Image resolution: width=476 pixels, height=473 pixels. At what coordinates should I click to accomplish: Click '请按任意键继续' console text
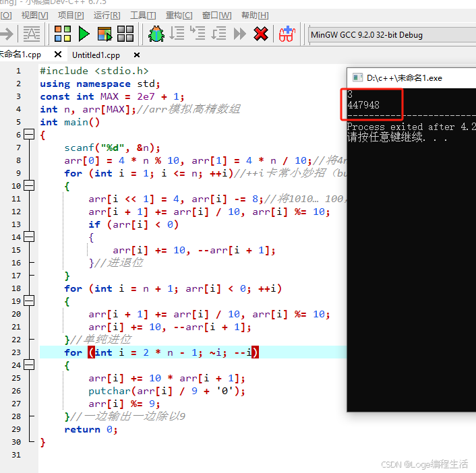385,137
